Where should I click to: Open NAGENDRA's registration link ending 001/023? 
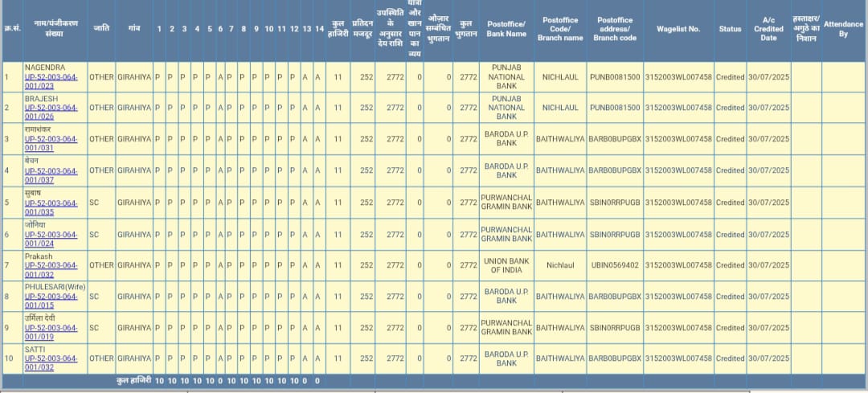click(51, 80)
